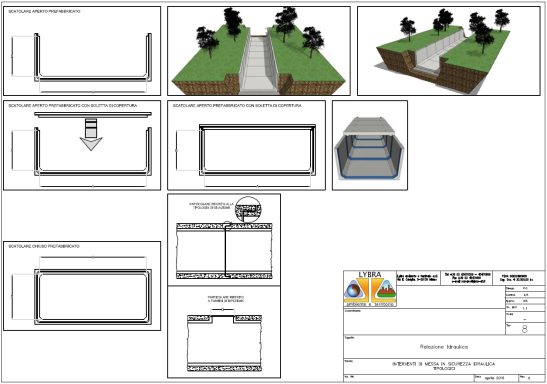
Task: Click the circular magnified detail callout
Action: (x=248, y=209)
